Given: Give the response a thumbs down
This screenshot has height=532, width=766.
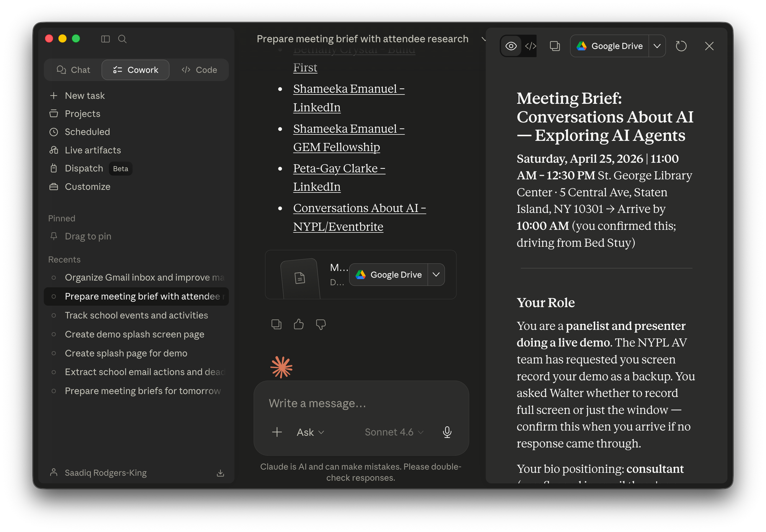Looking at the screenshot, I should pos(321,325).
